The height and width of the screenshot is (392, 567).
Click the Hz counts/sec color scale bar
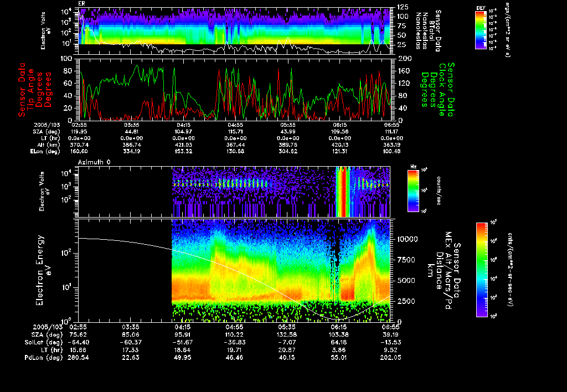(413, 190)
